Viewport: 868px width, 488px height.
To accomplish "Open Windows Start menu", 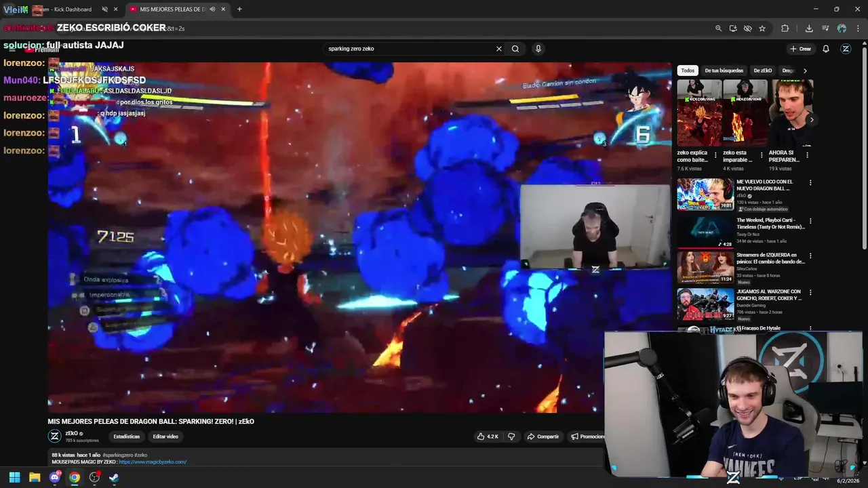I will click(14, 477).
